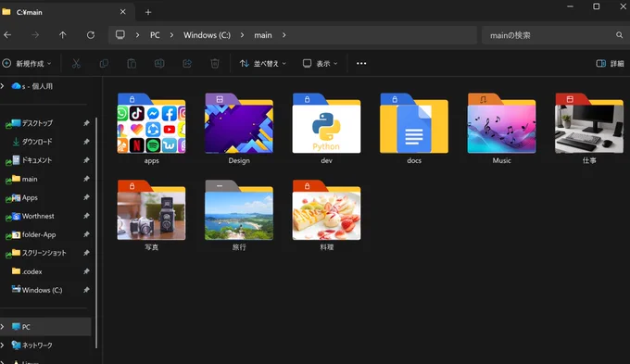Unpin ダウンロード from quick access
This screenshot has width=630, height=364.
[86, 142]
